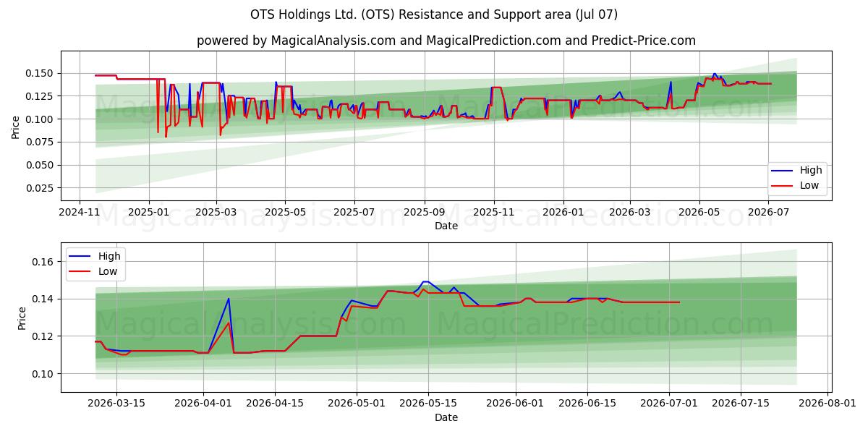Click the '2026-04-01' tick label in the bottom chart
The width and height of the screenshot is (868, 434).
point(203,404)
